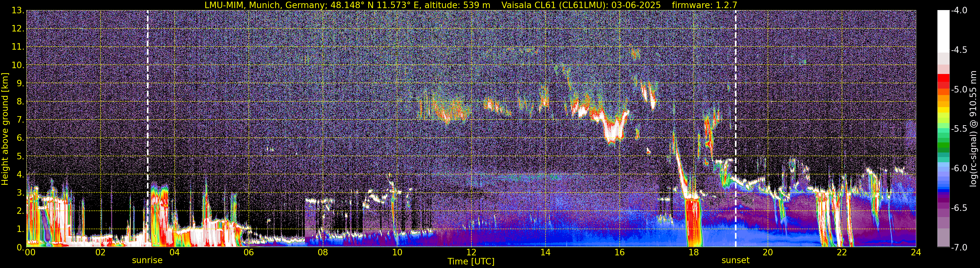Click the '1.' height axis tick label
Viewport: 980px width, 268px height.
tap(20, 229)
